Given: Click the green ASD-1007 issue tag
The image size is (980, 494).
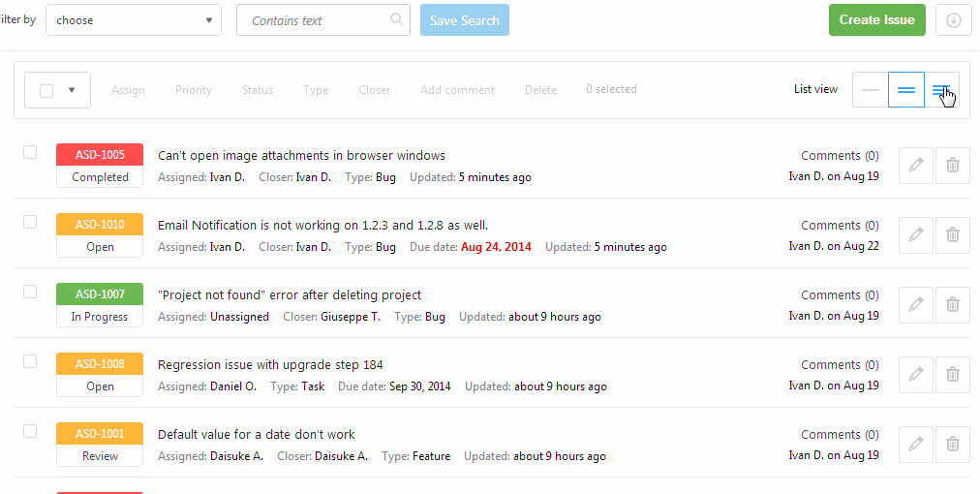Looking at the screenshot, I should [100, 293].
